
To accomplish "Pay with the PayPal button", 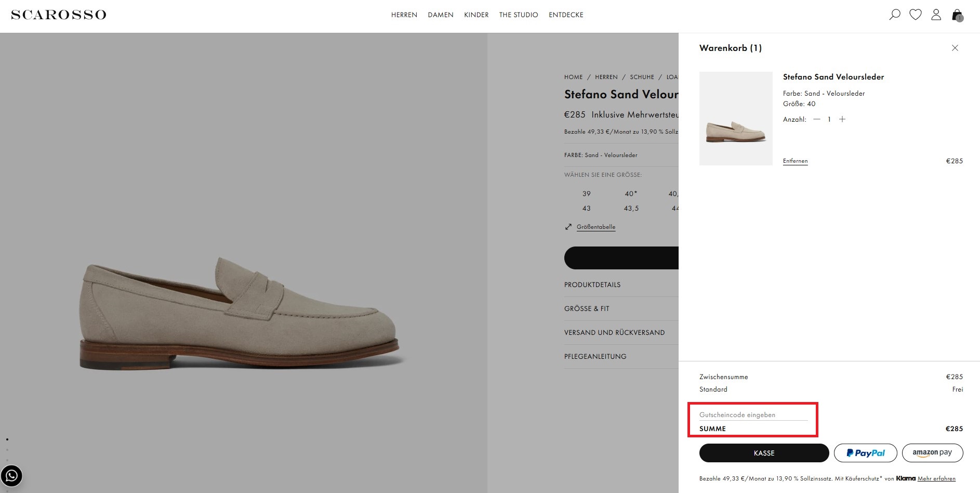I will coord(865,453).
